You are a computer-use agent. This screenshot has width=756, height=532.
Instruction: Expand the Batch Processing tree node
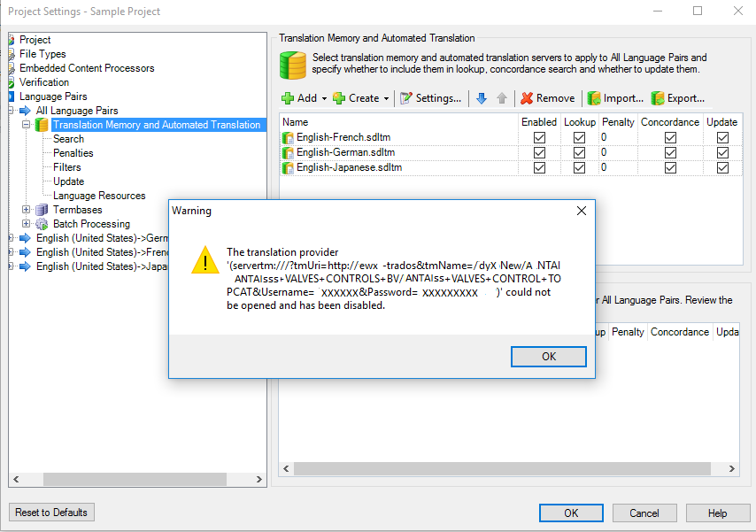coord(27,224)
